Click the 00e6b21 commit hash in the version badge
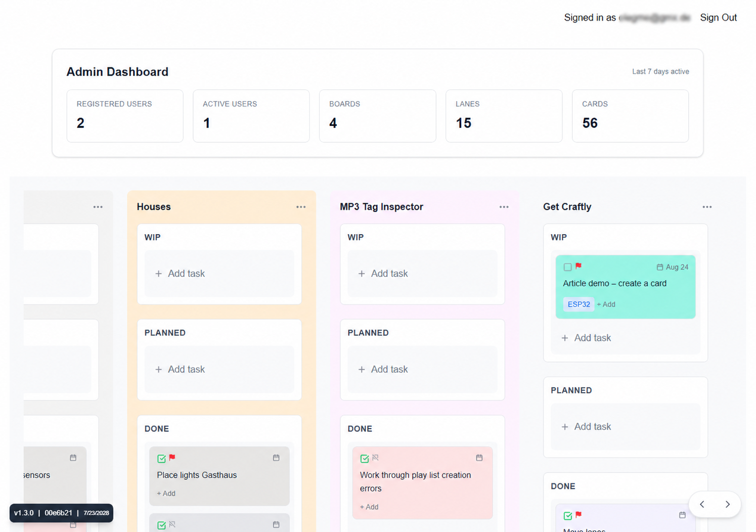Image resolution: width=756 pixels, height=532 pixels. pos(58,513)
